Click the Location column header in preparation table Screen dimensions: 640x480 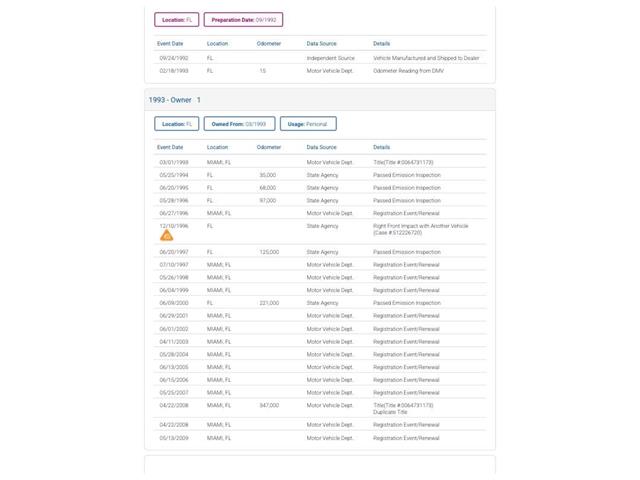[x=218, y=44]
